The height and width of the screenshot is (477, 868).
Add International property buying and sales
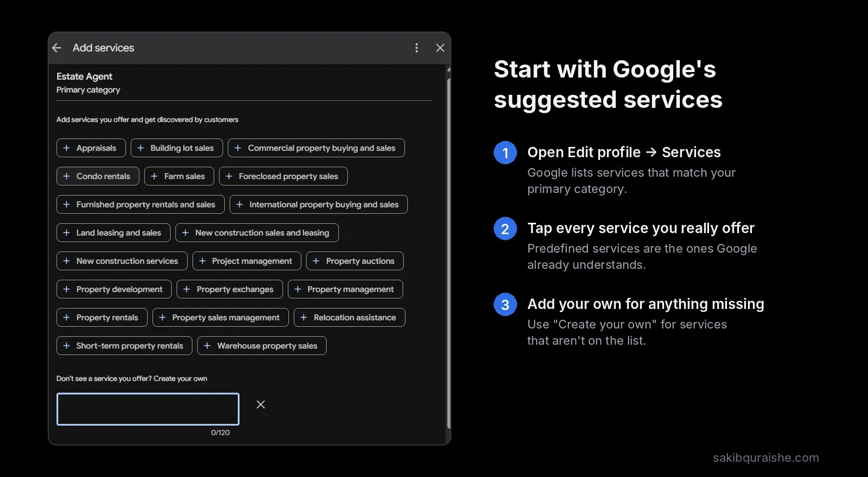(318, 204)
